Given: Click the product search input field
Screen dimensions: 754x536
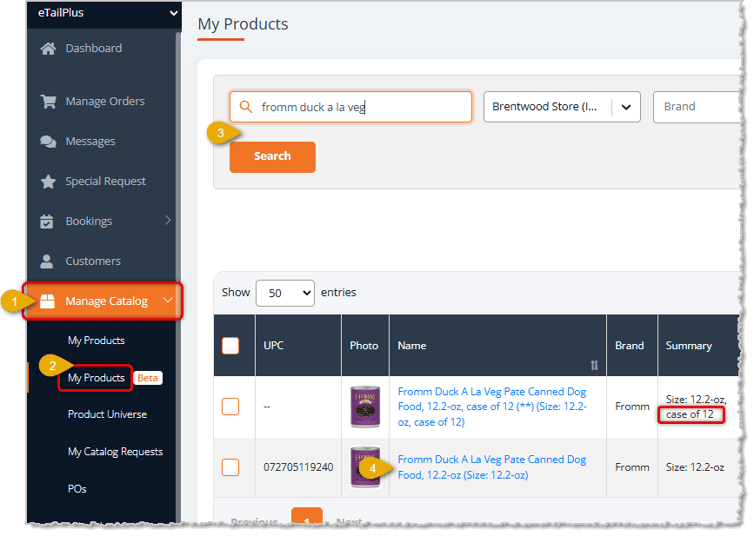Looking at the screenshot, I should pyautogui.click(x=351, y=107).
